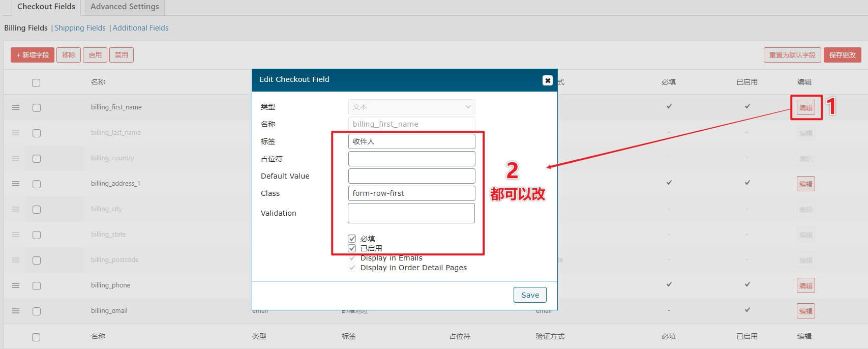Uncheck the 已启用 checkbox in dialog
Image resolution: width=868 pixels, height=349 pixels.
[352, 248]
